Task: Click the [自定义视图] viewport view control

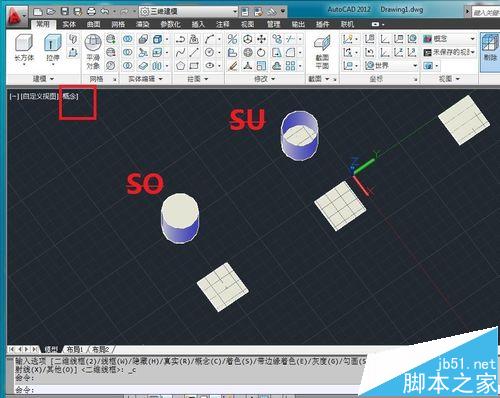Action: (x=39, y=97)
